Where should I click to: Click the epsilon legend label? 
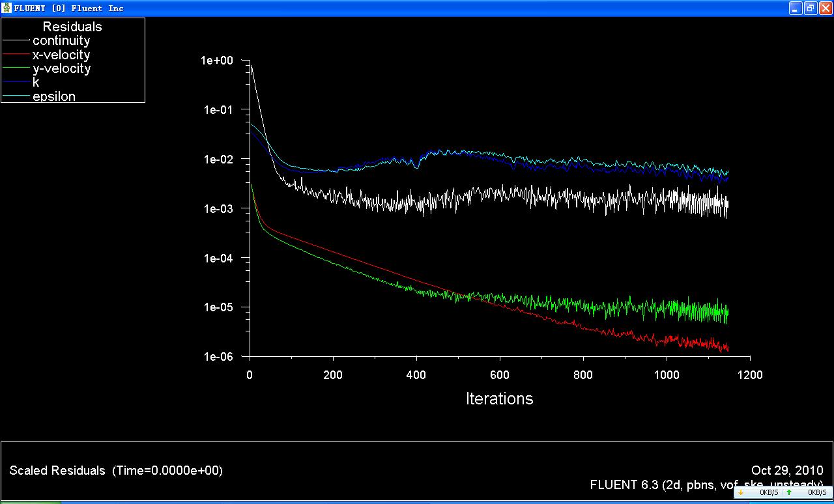point(54,96)
